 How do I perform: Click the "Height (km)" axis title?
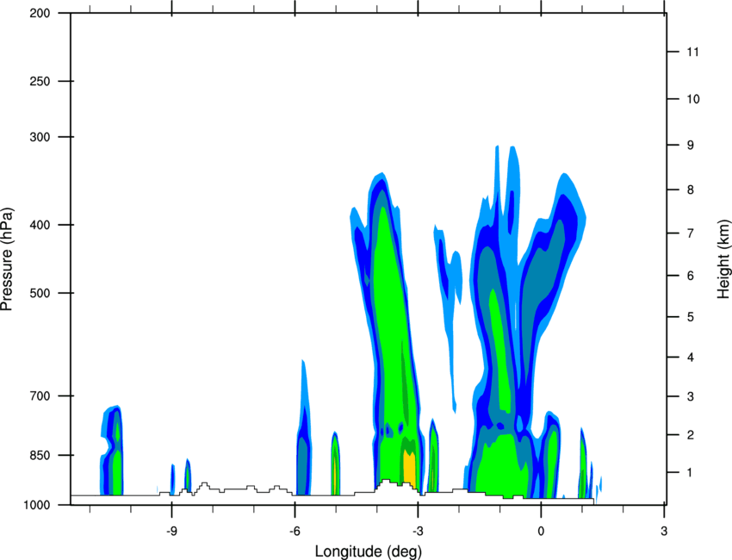coord(723,258)
